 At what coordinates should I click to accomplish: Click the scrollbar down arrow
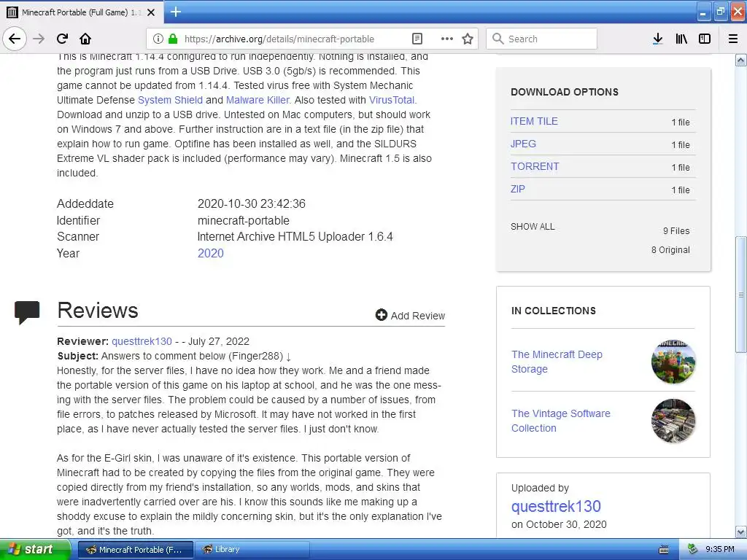pyautogui.click(x=741, y=532)
